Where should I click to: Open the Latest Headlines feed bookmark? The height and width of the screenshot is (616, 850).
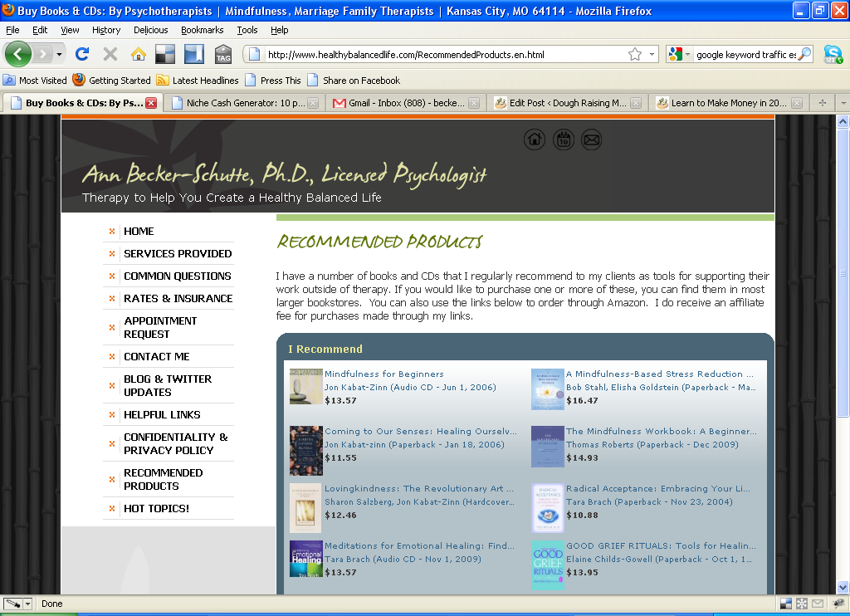pyautogui.click(x=198, y=81)
